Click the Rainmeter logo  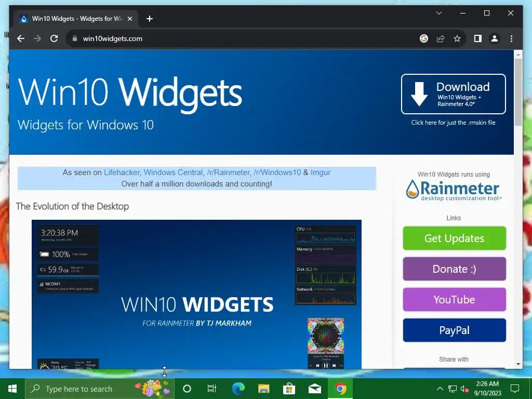(x=454, y=190)
